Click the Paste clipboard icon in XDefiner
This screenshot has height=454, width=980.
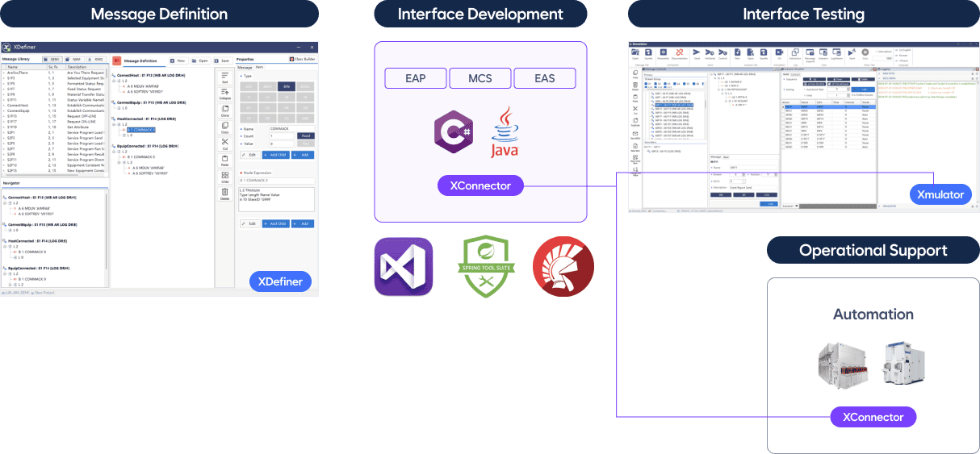[224, 161]
